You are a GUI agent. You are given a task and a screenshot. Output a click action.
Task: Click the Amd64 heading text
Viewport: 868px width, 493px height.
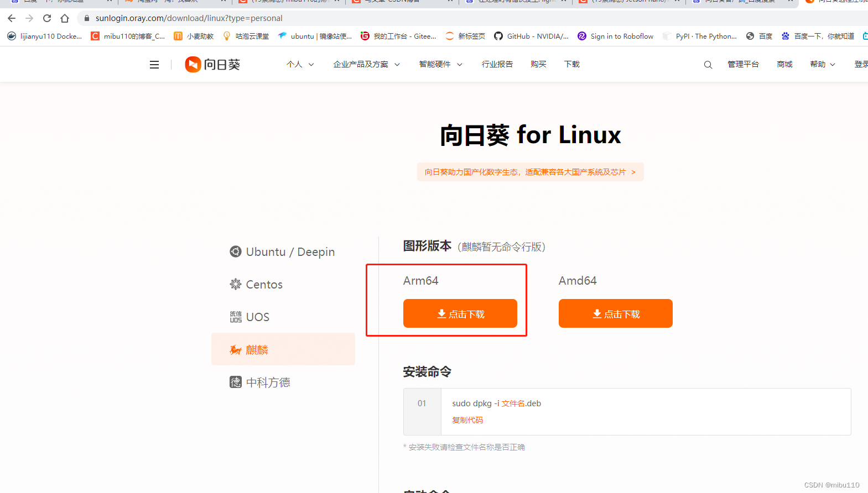[578, 281]
